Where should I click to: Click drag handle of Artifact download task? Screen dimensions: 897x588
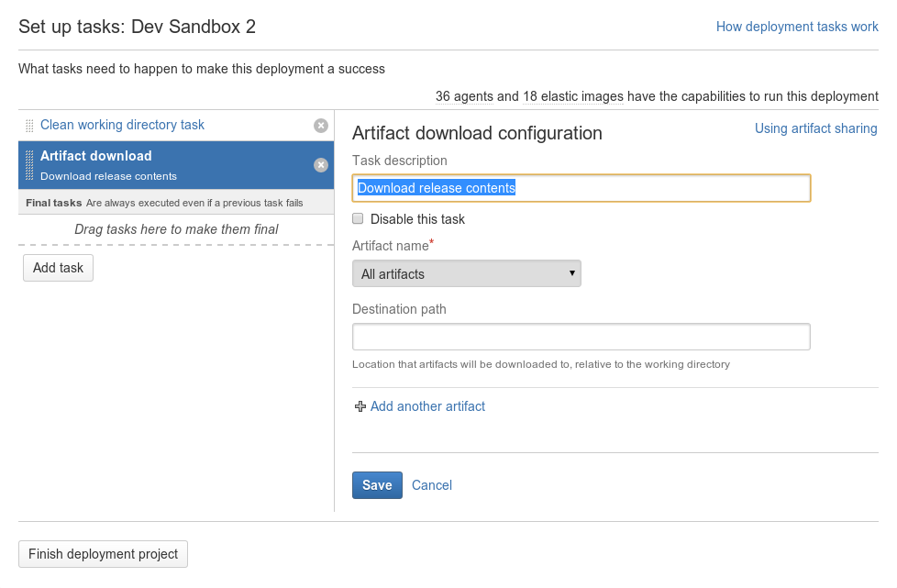point(29,165)
